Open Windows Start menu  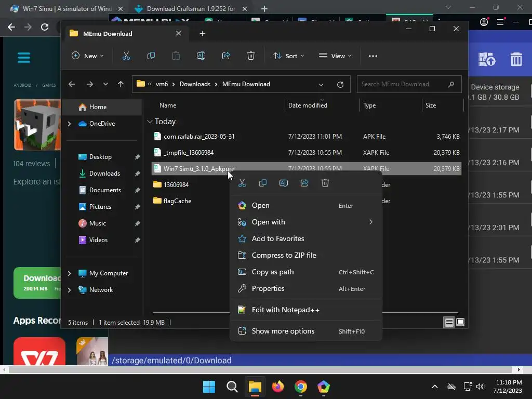pyautogui.click(x=209, y=387)
